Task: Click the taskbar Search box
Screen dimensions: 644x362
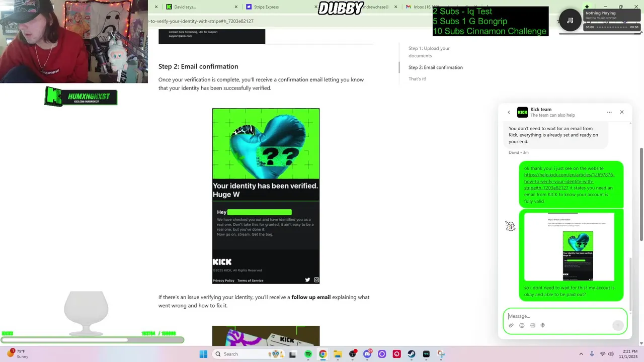Action: (x=249, y=354)
